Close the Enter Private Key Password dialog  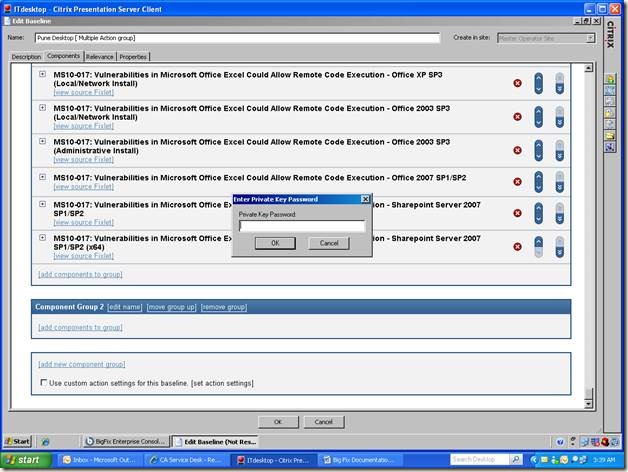(x=365, y=199)
